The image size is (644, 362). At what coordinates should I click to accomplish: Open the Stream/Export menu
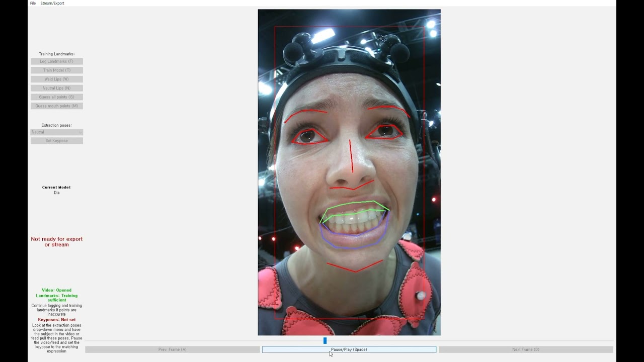point(52,3)
